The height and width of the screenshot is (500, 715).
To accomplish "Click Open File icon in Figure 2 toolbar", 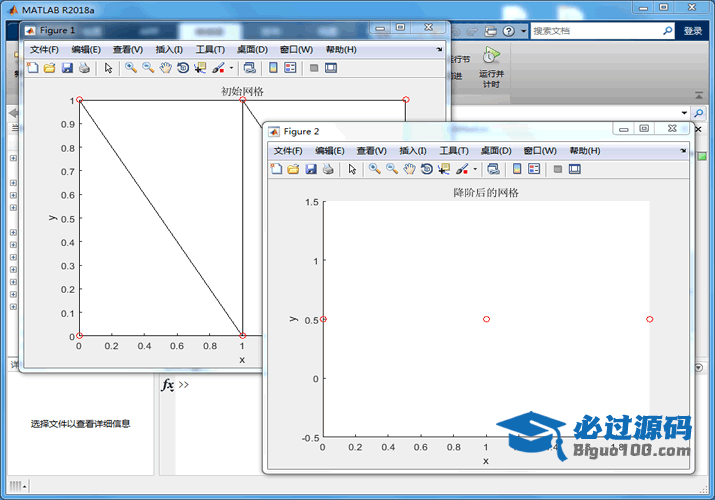I will click(293, 169).
